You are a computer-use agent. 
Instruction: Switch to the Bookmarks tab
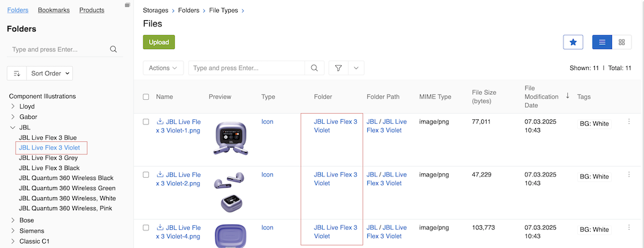point(54,10)
